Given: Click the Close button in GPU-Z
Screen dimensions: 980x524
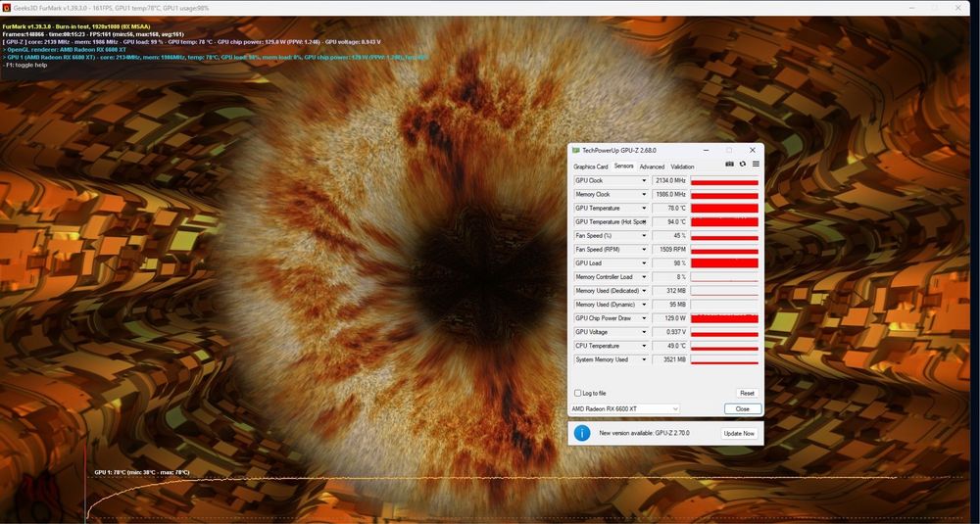Looking at the screenshot, I should (x=743, y=409).
